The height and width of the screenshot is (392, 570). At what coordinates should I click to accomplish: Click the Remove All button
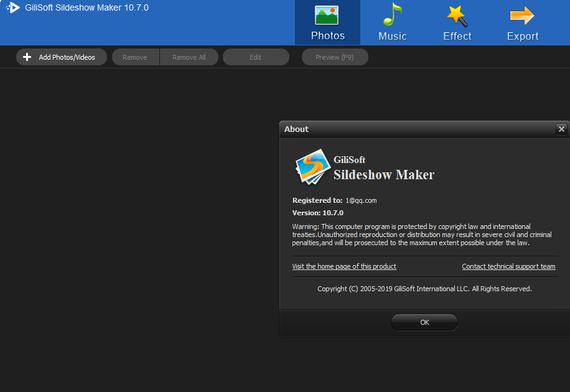(189, 57)
